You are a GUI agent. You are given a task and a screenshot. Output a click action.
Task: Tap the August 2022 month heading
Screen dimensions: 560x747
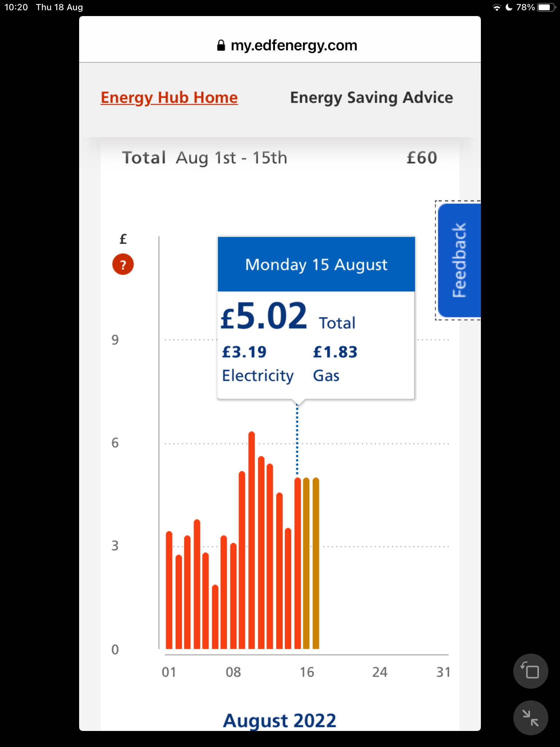tap(280, 720)
